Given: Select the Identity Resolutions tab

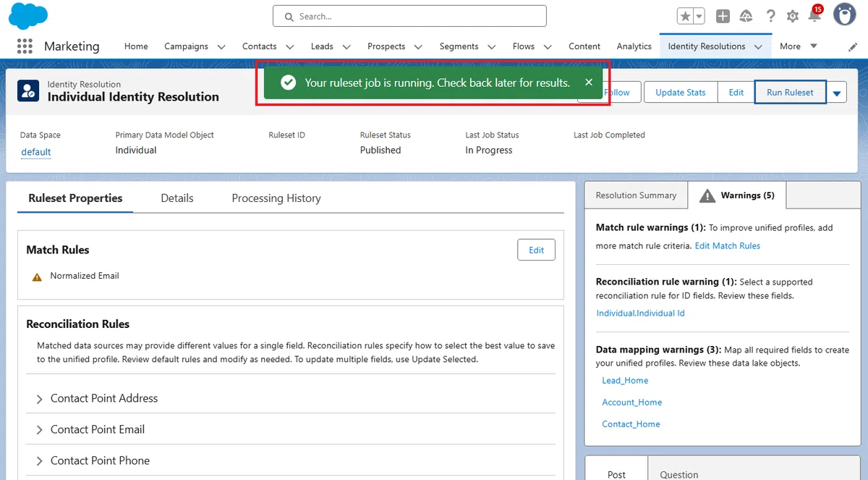Looking at the screenshot, I should click(x=707, y=46).
